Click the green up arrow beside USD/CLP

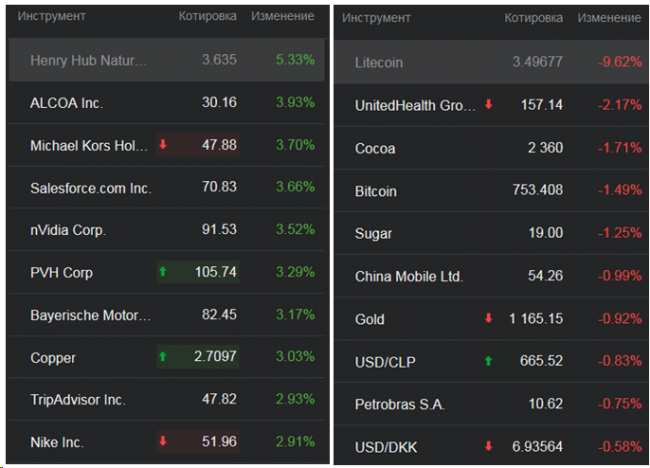click(x=489, y=361)
